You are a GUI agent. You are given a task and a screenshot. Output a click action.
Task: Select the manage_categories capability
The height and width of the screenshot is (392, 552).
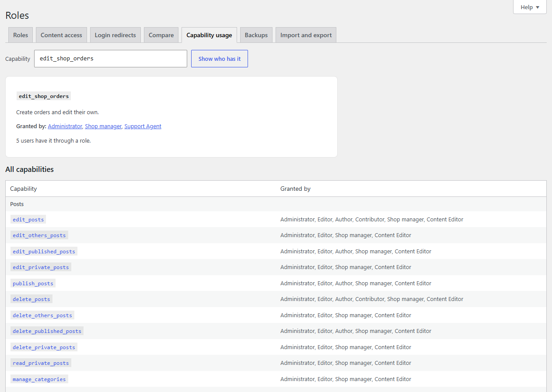(x=39, y=379)
